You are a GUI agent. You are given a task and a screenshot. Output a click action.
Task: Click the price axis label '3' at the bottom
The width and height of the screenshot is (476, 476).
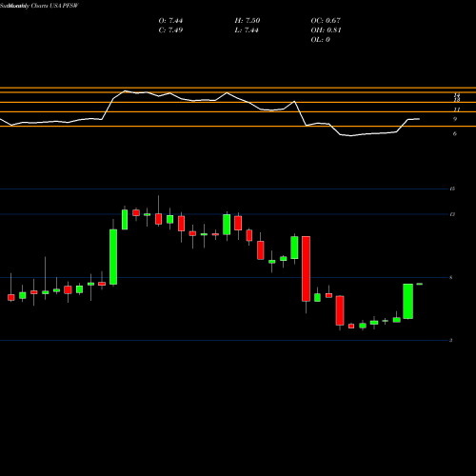tap(451, 341)
